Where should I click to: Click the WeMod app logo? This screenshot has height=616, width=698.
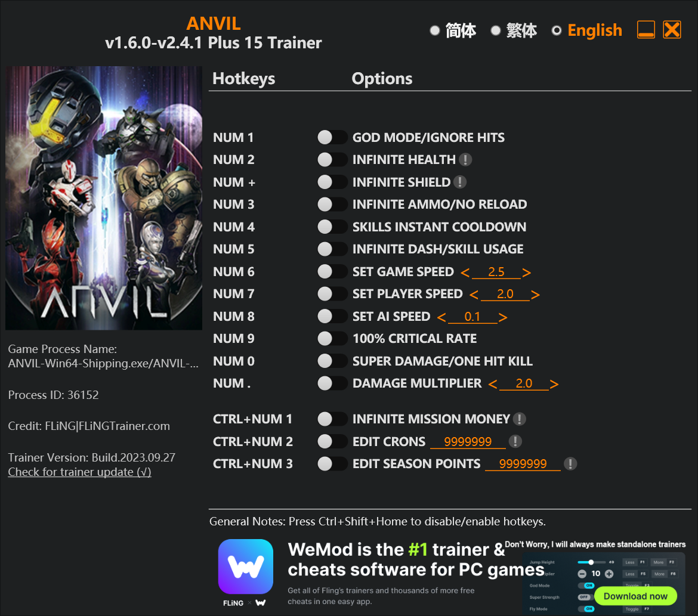click(246, 567)
